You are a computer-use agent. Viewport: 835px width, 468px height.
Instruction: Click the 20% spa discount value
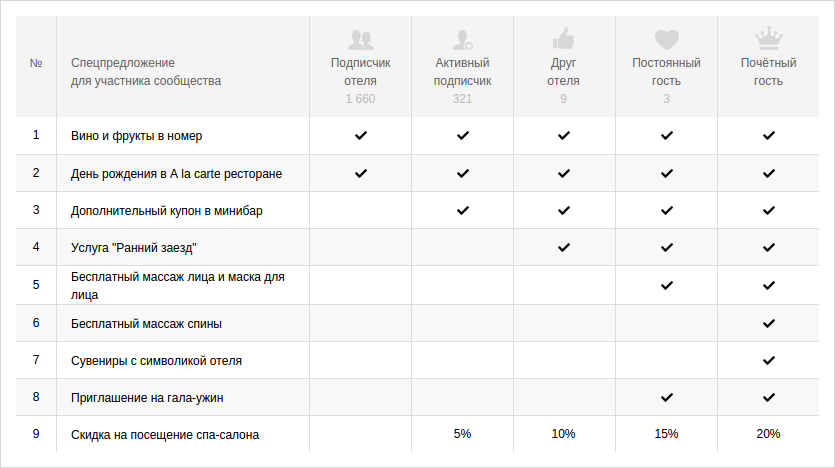(768, 434)
